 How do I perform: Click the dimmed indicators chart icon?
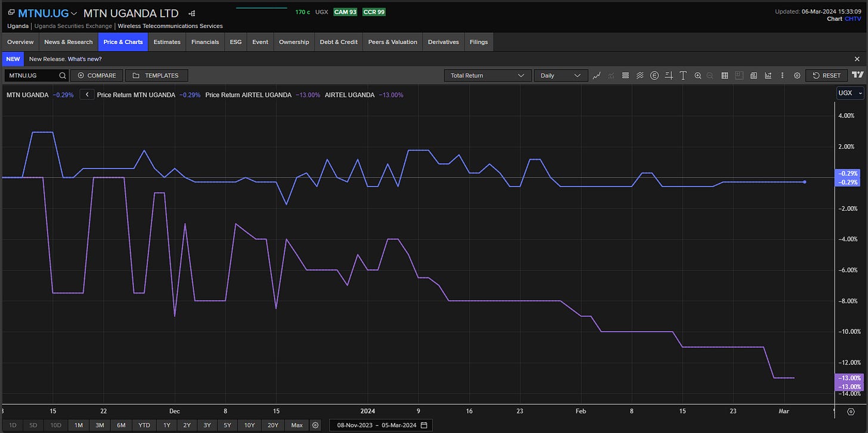610,76
